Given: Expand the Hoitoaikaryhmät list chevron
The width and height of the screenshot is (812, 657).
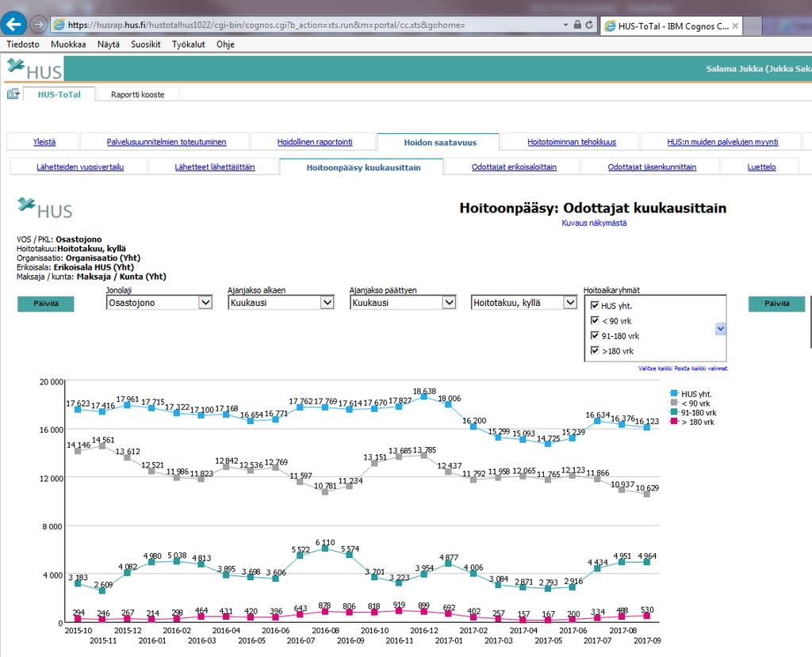Looking at the screenshot, I should click(x=720, y=329).
